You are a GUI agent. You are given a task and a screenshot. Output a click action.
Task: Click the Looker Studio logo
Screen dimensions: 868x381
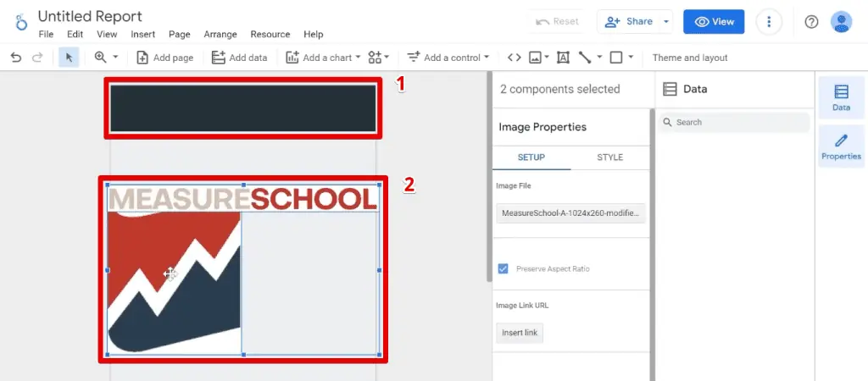pos(21,22)
